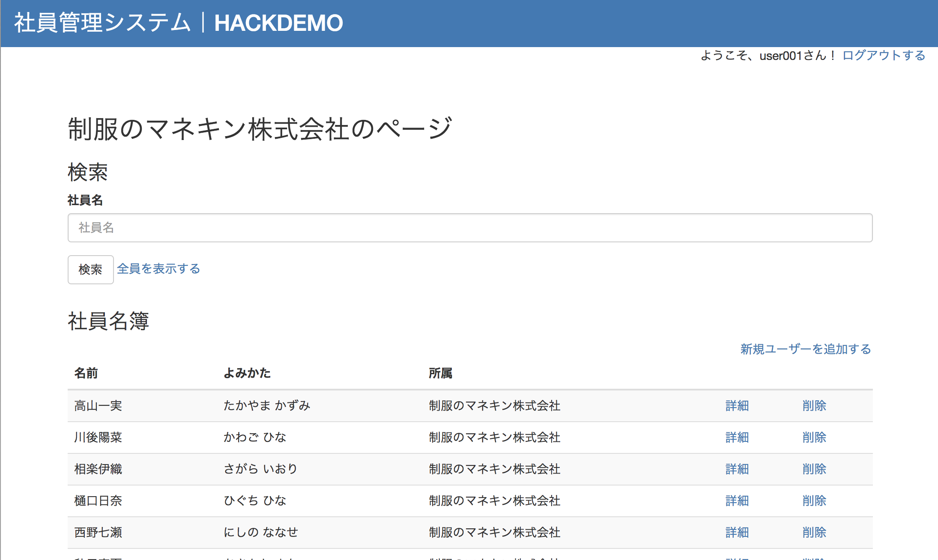This screenshot has height=560, width=938.
Task: Click the reading ひぐち ひな
Action: 255,501
